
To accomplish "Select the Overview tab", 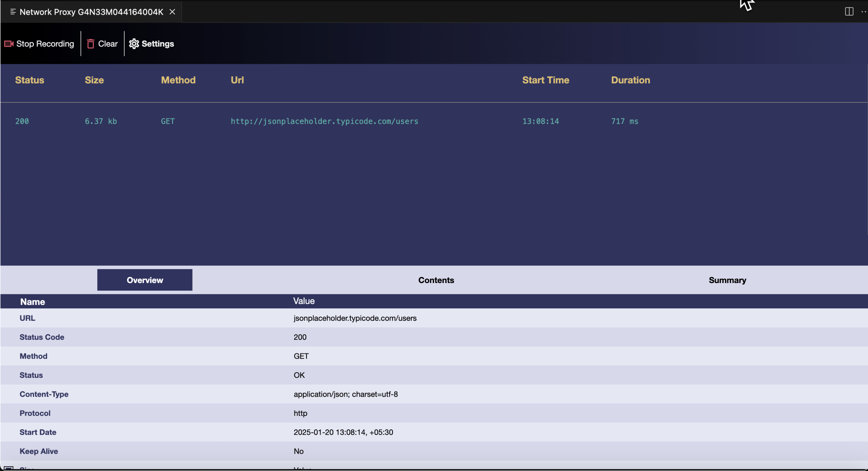I will [144, 280].
